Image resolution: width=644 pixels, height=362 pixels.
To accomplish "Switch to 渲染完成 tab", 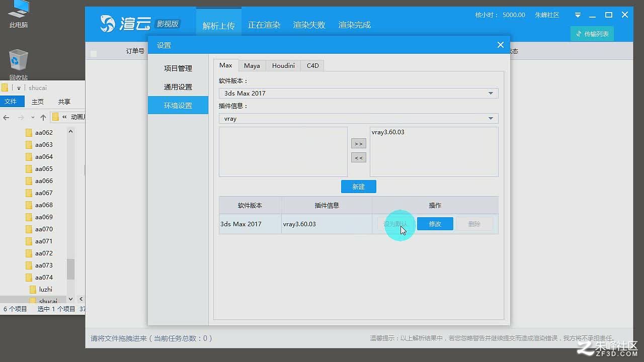I will click(355, 25).
